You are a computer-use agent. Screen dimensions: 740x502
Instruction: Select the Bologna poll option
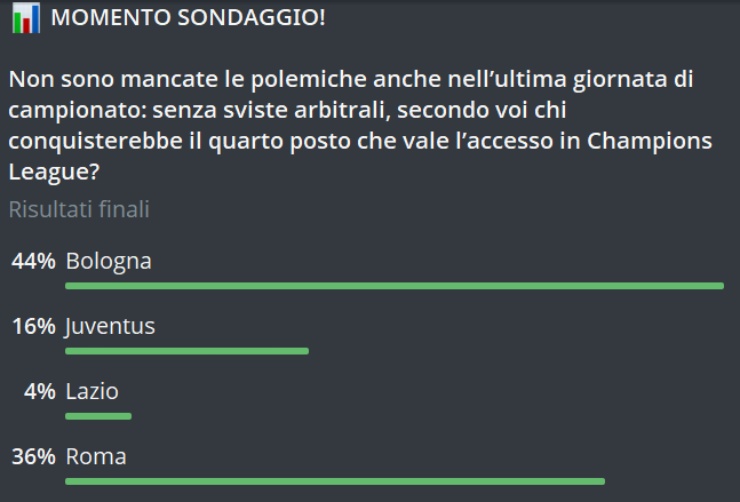(108, 262)
